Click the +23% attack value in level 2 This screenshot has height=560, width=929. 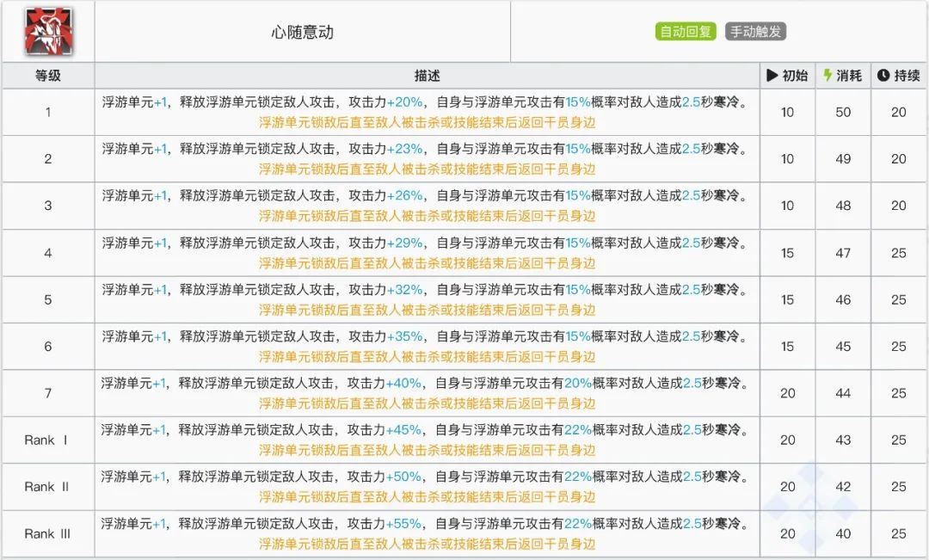(x=404, y=149)
